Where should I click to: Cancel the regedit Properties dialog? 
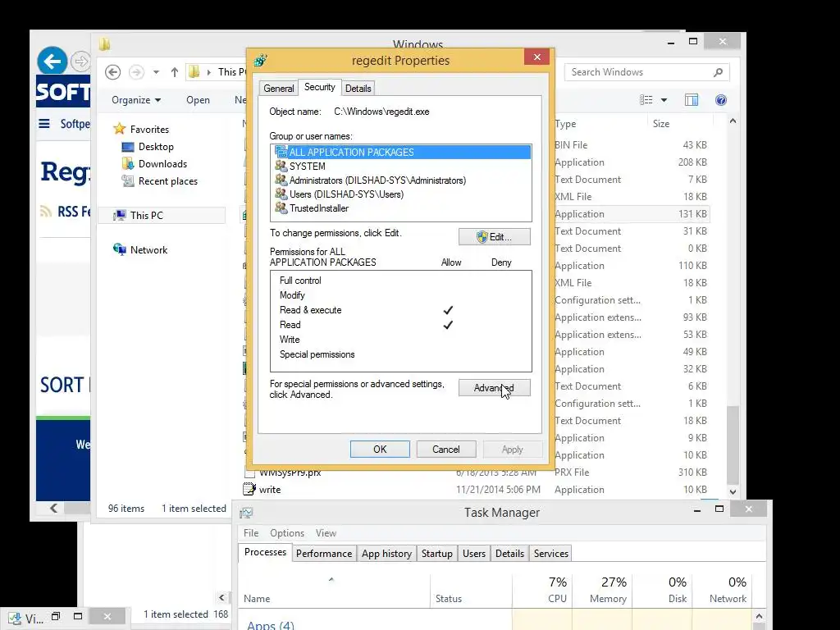tap(445, 450)
